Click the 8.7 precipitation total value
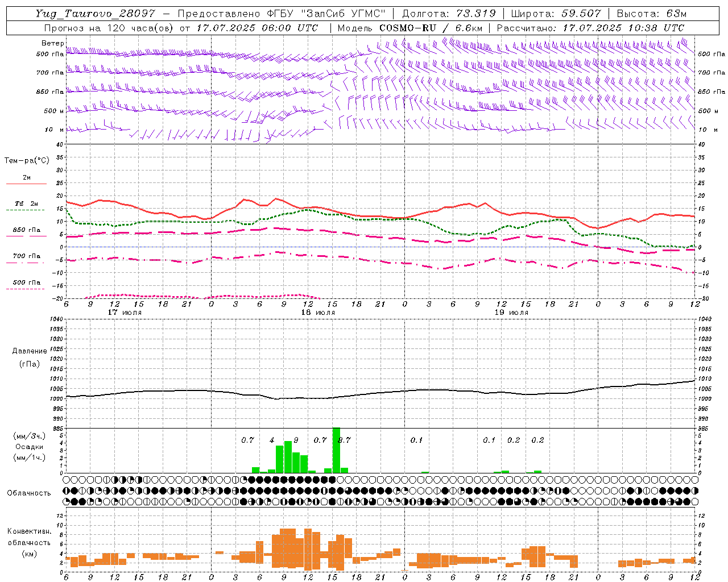This screenshot has height=582, width=728. click(x=344, y=440)
